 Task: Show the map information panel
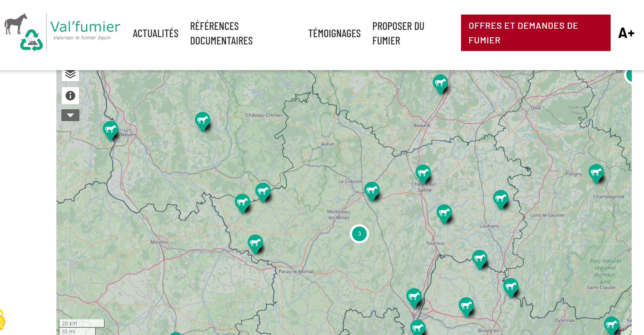pos(70,95)
